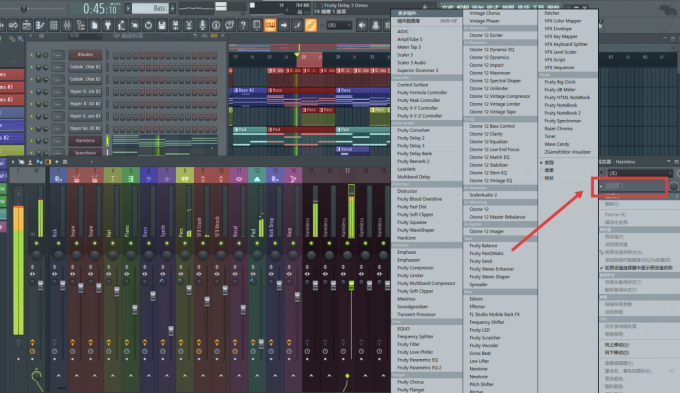Click the orange view icon in mixer toolbar
This screenshot has height=393, width=680.
click(48, 162)
